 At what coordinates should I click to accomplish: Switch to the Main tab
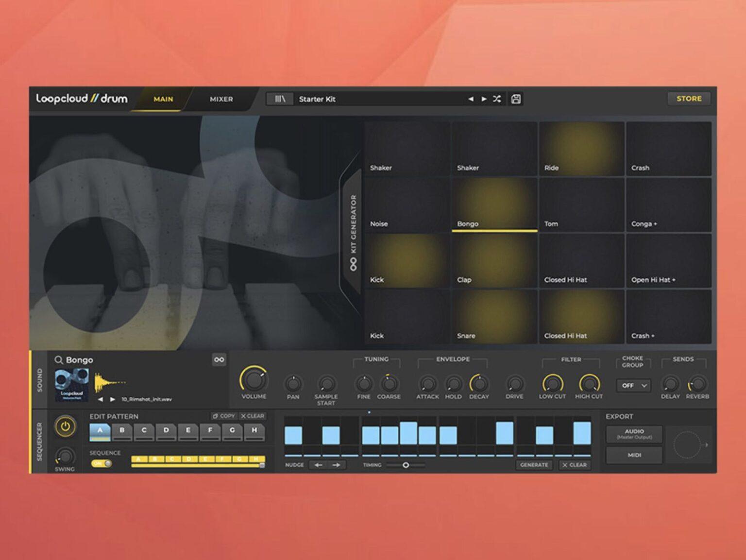(x=163, y=99)
